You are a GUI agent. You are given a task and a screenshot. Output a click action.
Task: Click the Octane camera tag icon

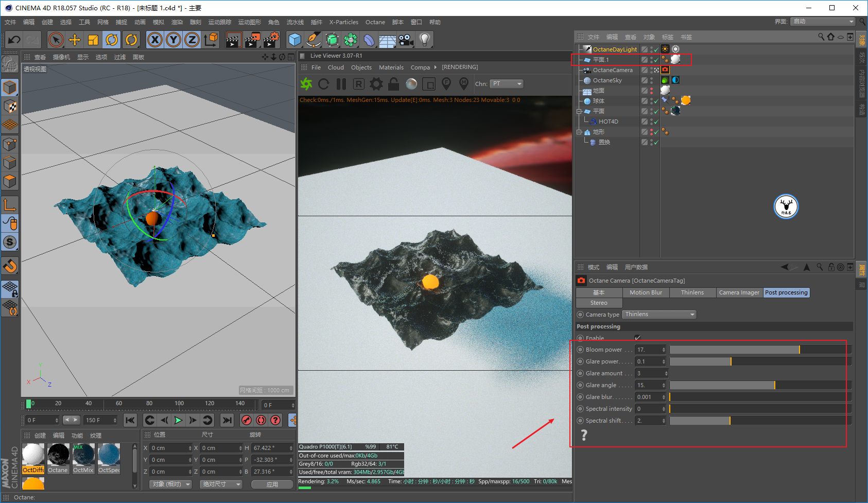[x=665, y=70]
